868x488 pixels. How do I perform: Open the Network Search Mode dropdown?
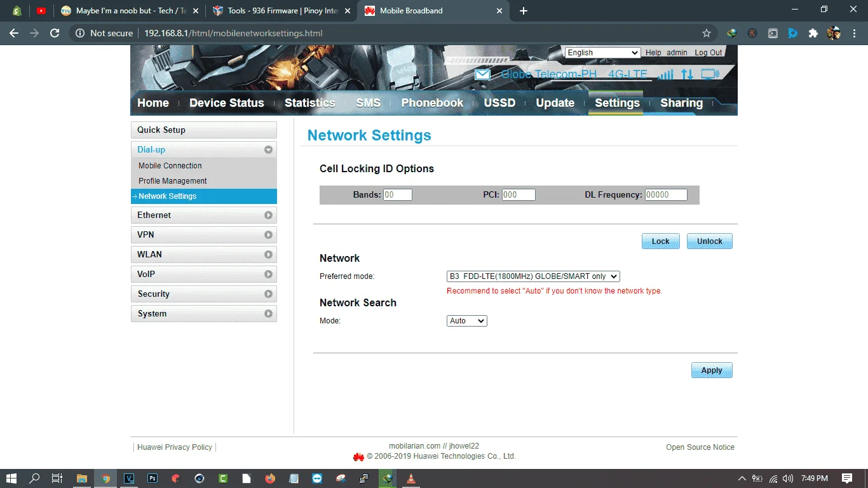coord(467,321)
